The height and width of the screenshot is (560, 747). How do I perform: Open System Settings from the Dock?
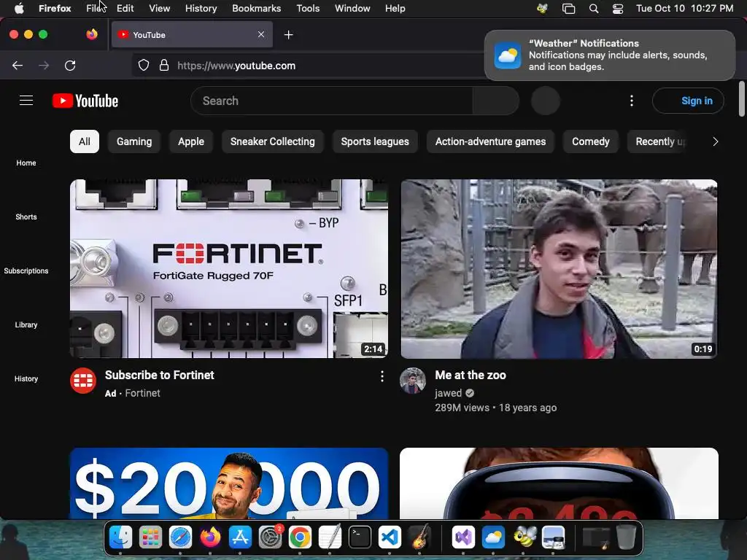coord(271,537)
